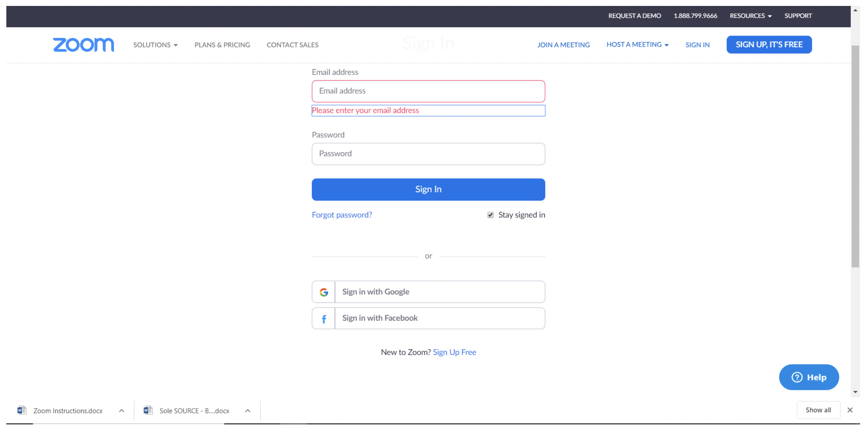Focus the Password input field

[x=428, y=154]
